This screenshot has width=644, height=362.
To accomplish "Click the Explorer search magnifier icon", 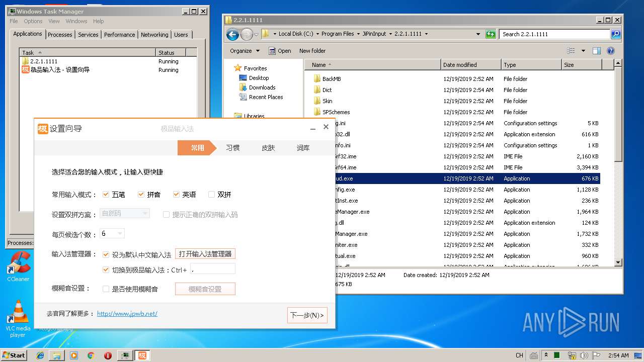I will point(615,34).
